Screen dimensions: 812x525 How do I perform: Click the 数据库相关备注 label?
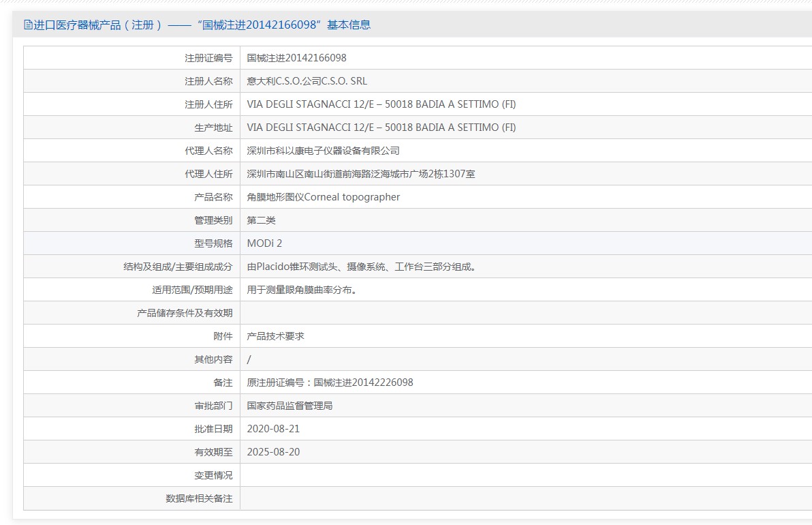200,498
